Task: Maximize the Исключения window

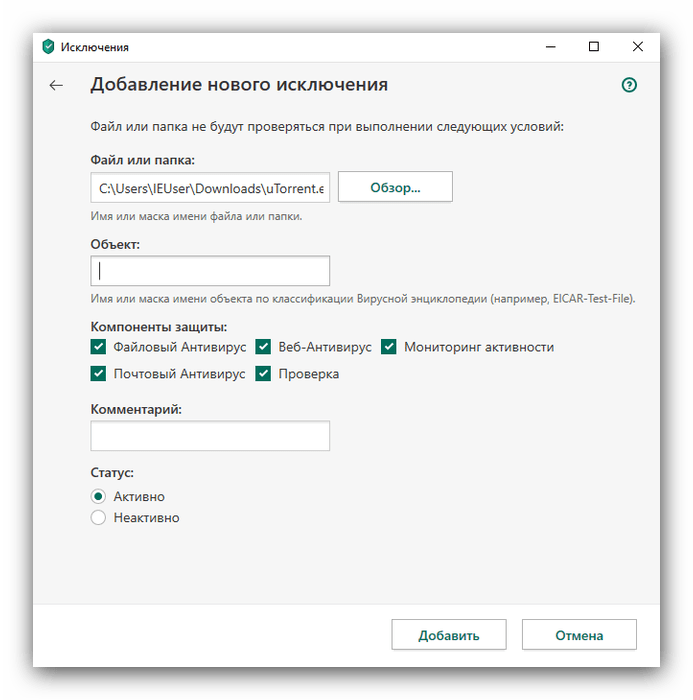Action: point(593,46)
